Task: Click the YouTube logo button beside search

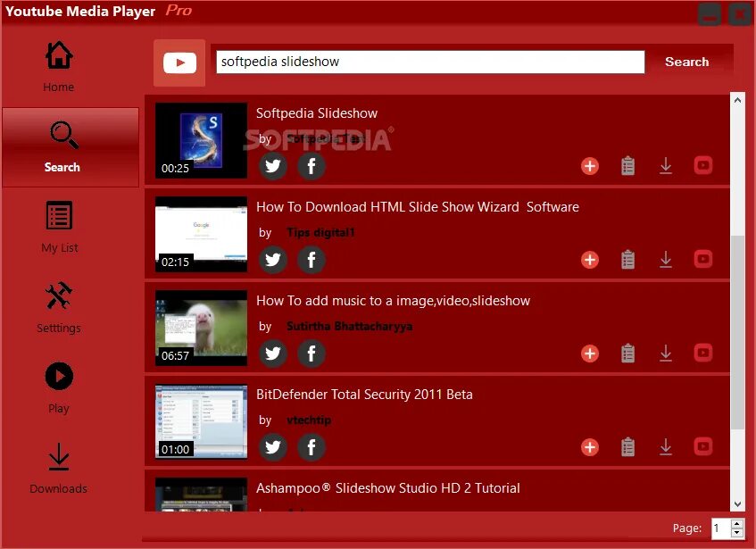Action: [179, 62]
